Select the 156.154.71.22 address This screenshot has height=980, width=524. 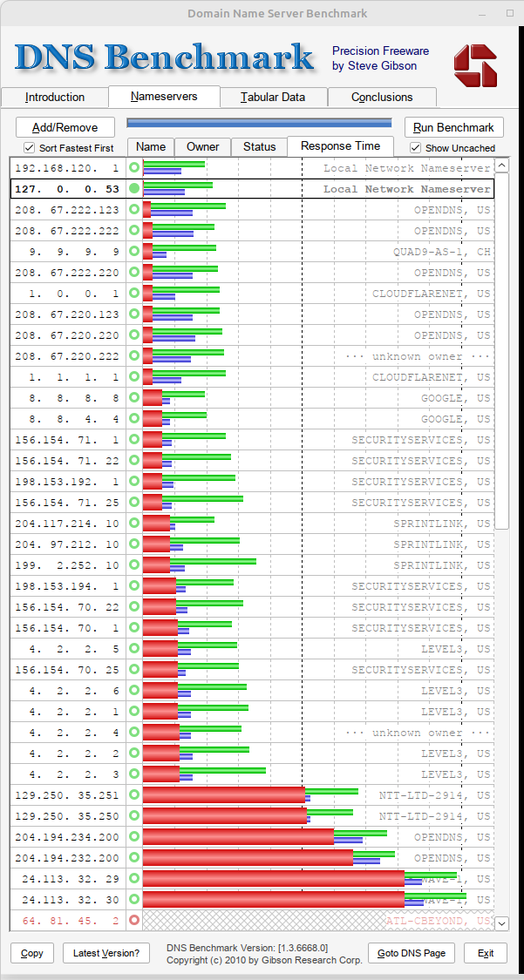pos(67,461)
